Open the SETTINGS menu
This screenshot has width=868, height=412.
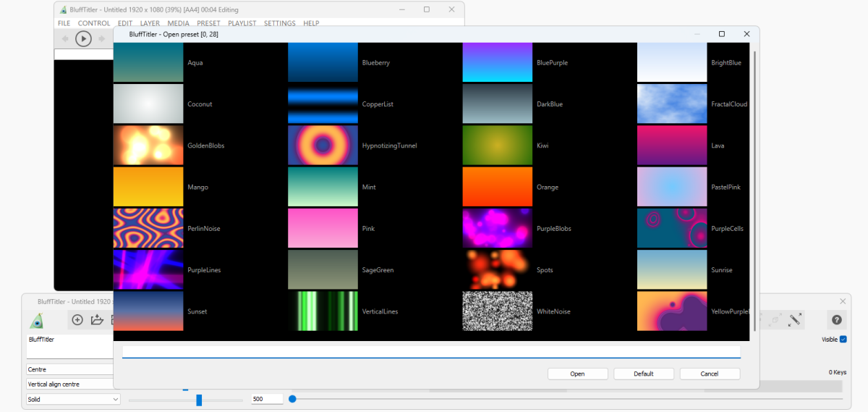pos(279,23)
